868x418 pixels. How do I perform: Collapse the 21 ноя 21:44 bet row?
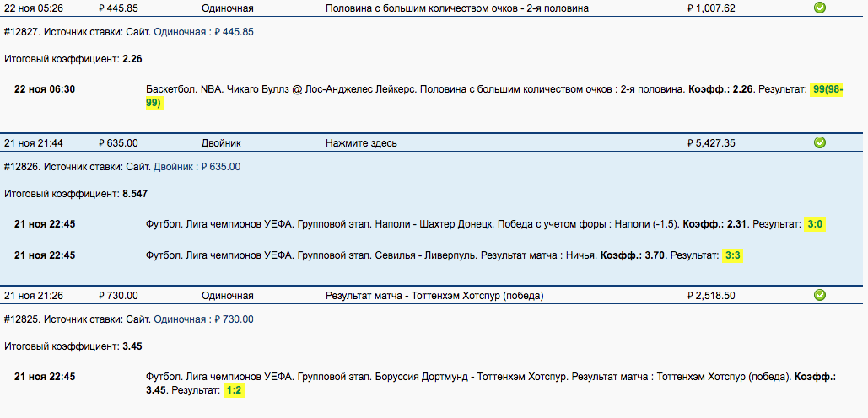(x=34, y=143)
